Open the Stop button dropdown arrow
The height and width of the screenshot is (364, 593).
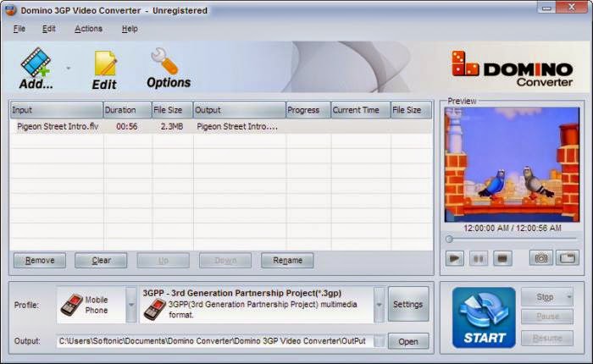click(x=569, y=297)
